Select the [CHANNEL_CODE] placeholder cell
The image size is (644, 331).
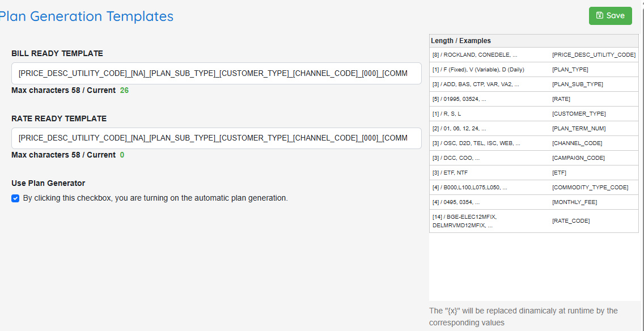pos(594,143)
